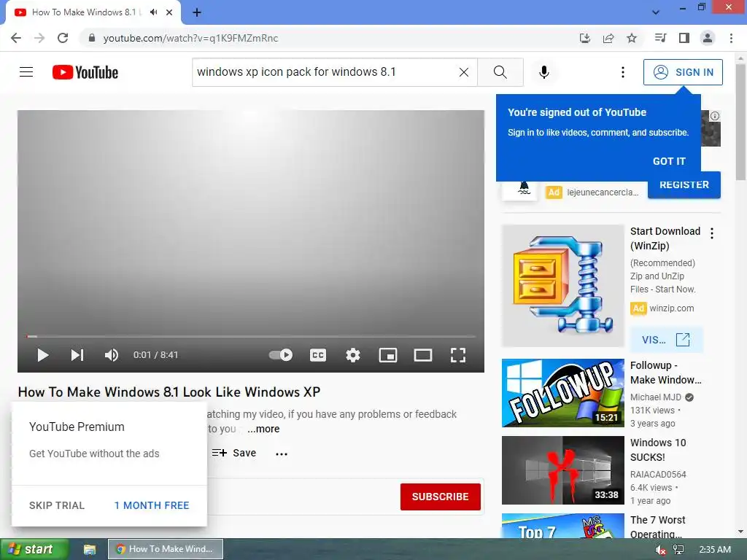The width and height of the screenshot is (747, 560).
Task: Skip to the next video
Action: [77, 355]
